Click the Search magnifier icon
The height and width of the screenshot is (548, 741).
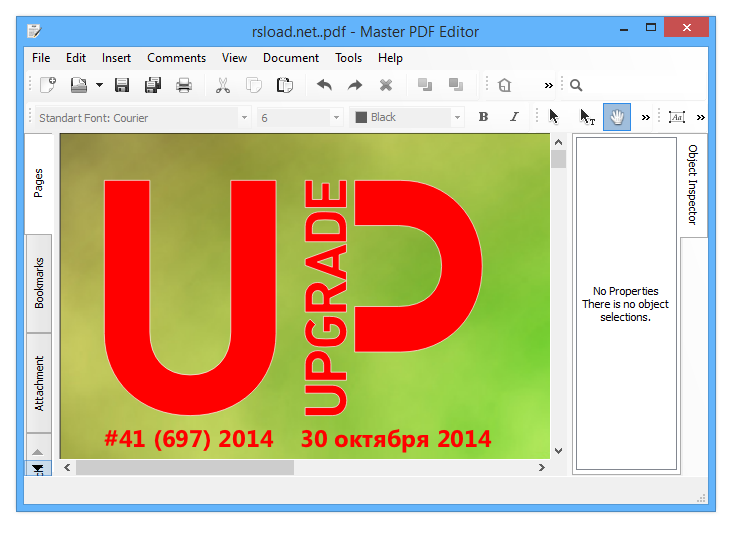click(576, 85)
